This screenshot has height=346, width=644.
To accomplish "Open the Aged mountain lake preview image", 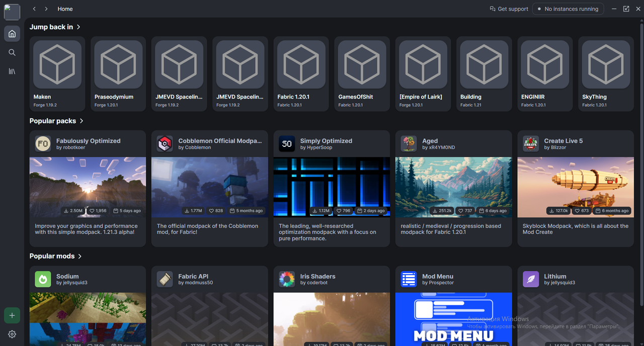I will [x=454, y=187].
